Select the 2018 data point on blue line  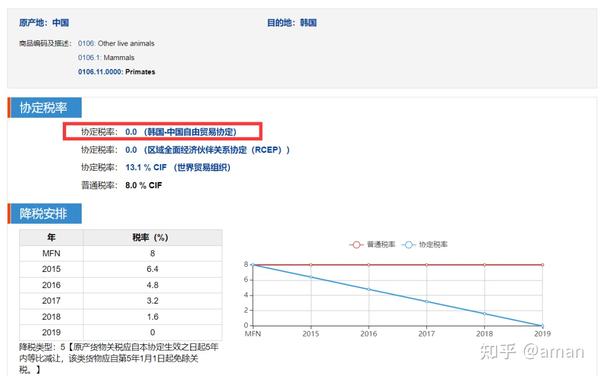coord(484,314)
